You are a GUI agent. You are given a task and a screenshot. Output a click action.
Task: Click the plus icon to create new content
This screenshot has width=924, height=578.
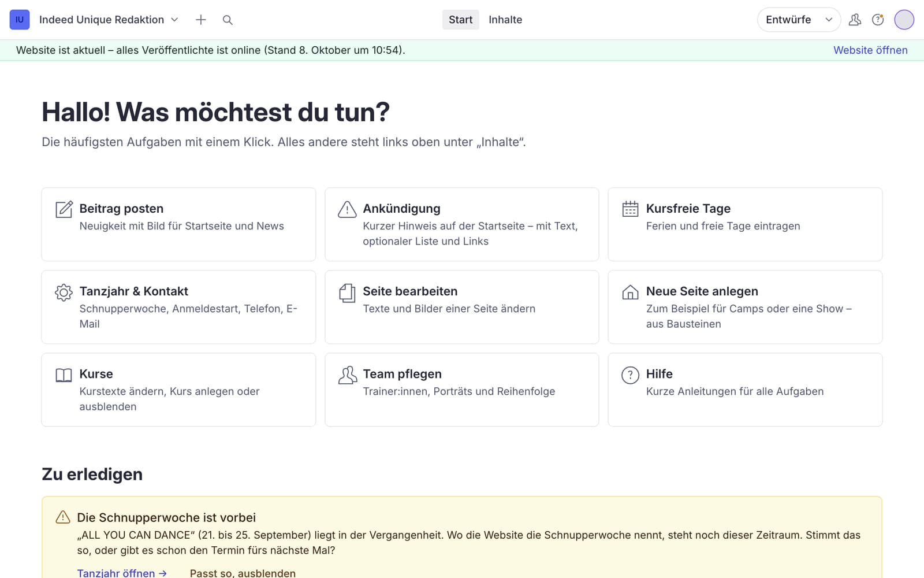[x=201, y=20]
